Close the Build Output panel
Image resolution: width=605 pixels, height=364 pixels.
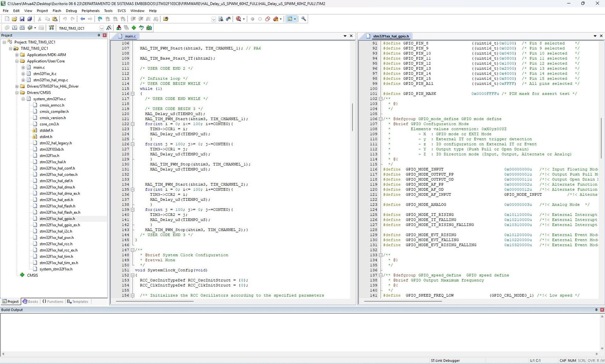click(602, 310)
